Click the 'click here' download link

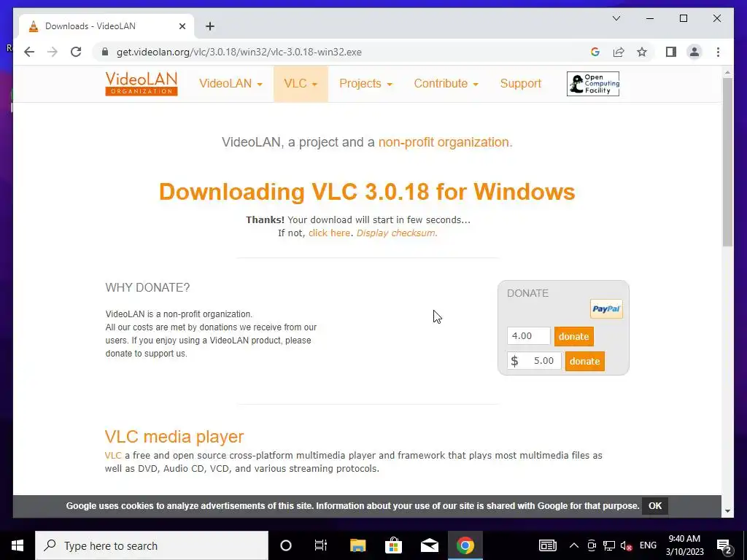click(x=329, y=233)
